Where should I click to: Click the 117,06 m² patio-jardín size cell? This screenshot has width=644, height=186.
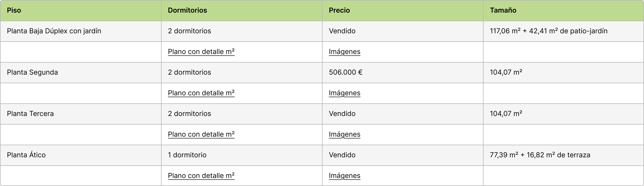(x=549, y=31)
